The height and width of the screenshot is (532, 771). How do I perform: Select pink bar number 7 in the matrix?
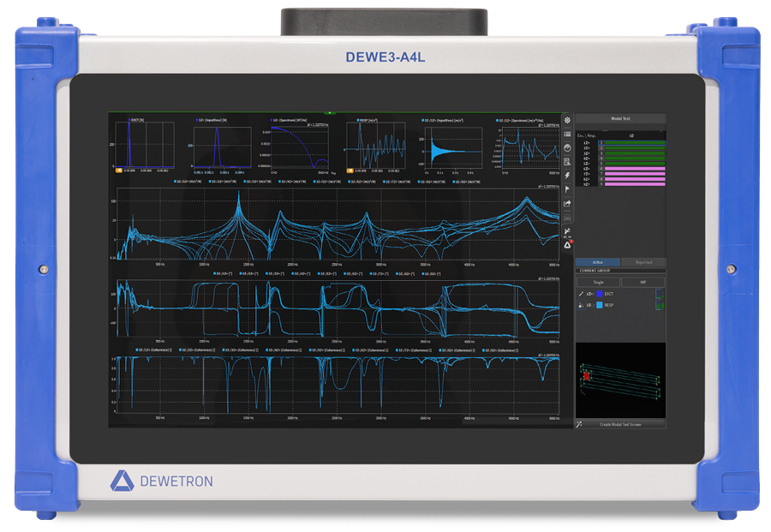(x=634, y=174)
